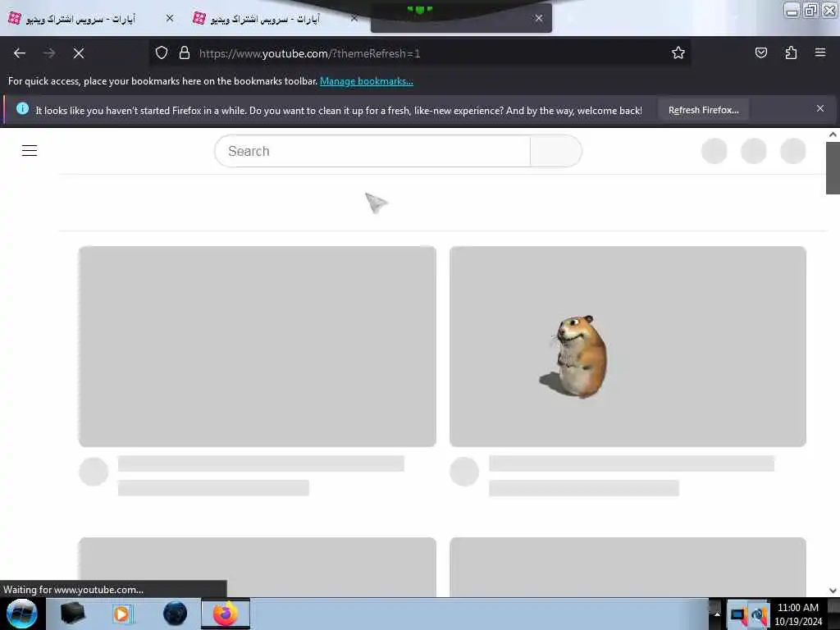This screenshot has width=840, height=630.
Task: Open the tracking protection shield icon
Action: pos(162,53)
